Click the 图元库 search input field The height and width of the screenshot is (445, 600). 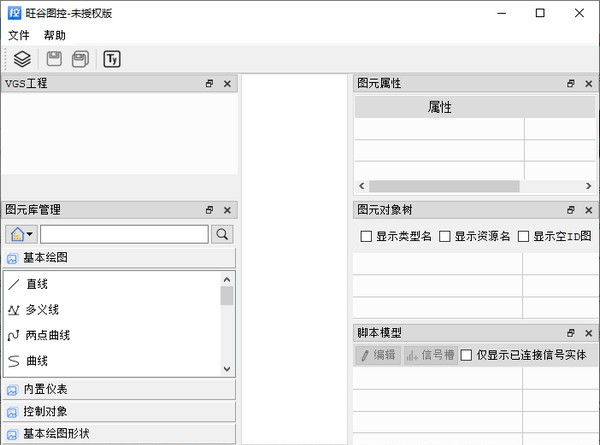tap(124, 234)
